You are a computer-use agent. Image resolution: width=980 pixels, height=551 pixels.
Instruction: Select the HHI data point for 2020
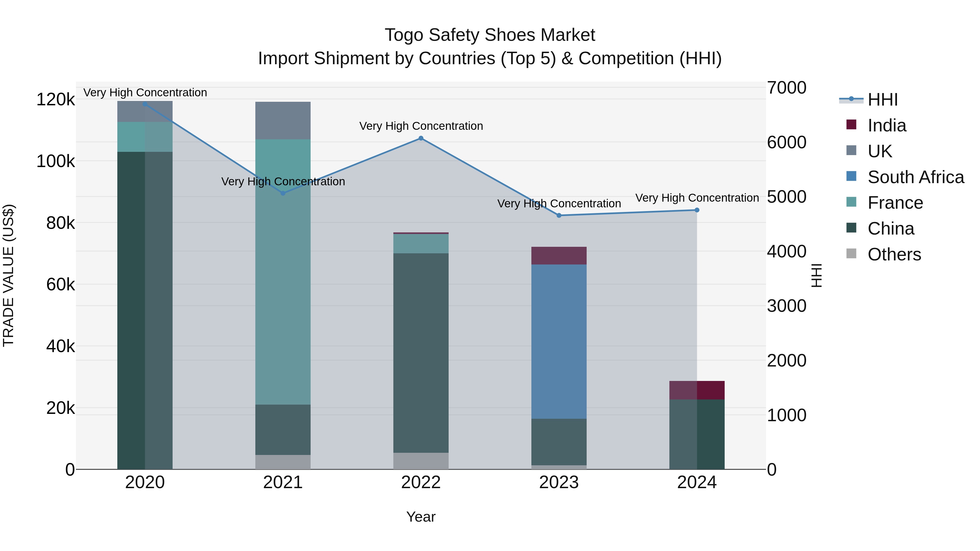(145, 104)
